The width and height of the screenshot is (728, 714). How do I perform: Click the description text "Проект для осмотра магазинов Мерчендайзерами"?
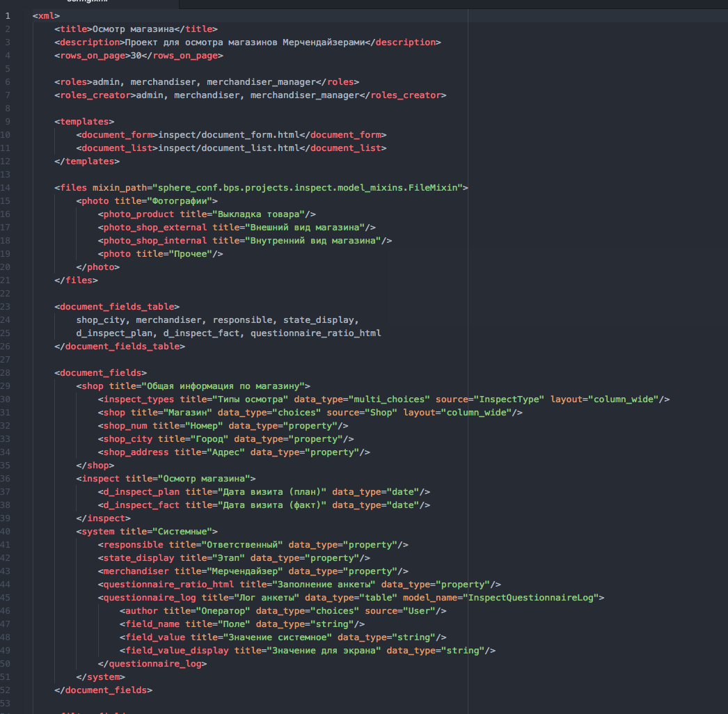pos(245,42)
